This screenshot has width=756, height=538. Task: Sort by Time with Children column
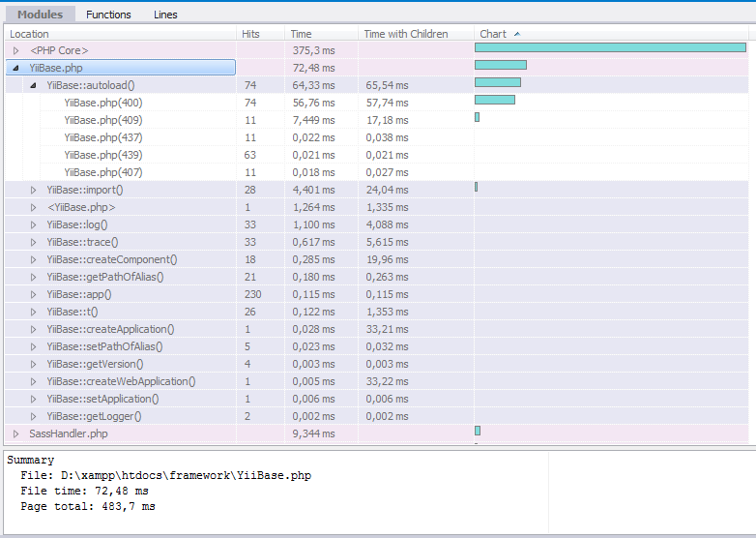405,34
